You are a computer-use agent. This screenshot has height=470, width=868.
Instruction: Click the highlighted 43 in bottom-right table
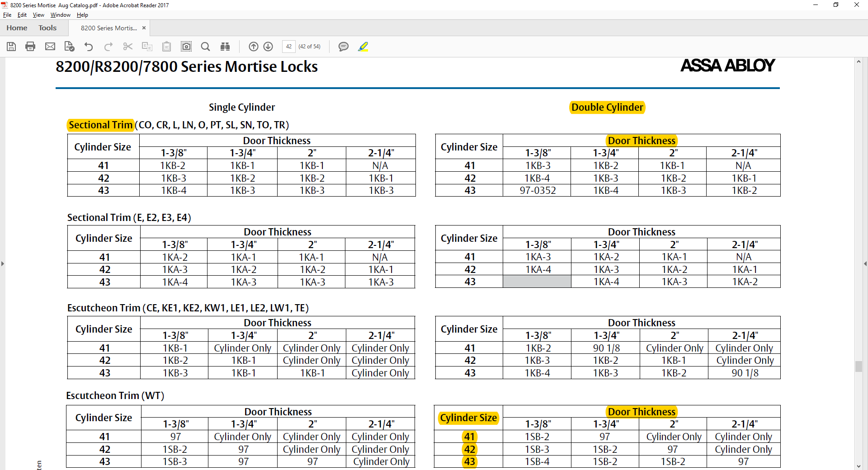coord(470,461)
